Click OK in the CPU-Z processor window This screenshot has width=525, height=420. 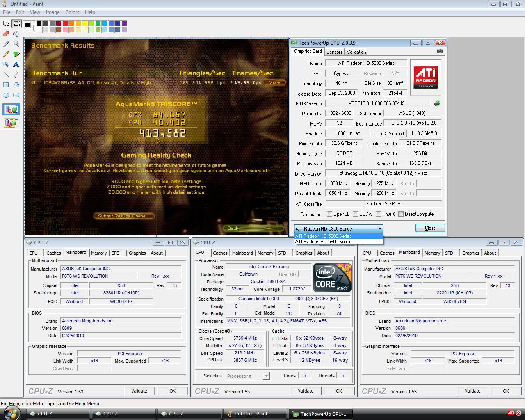339,391
